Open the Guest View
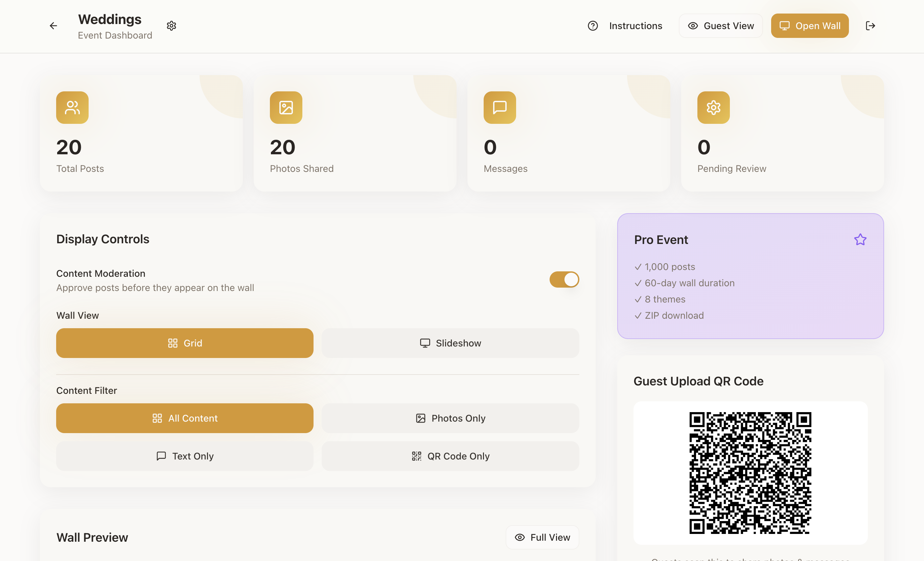The image size is (924, 561). (720, 26)
